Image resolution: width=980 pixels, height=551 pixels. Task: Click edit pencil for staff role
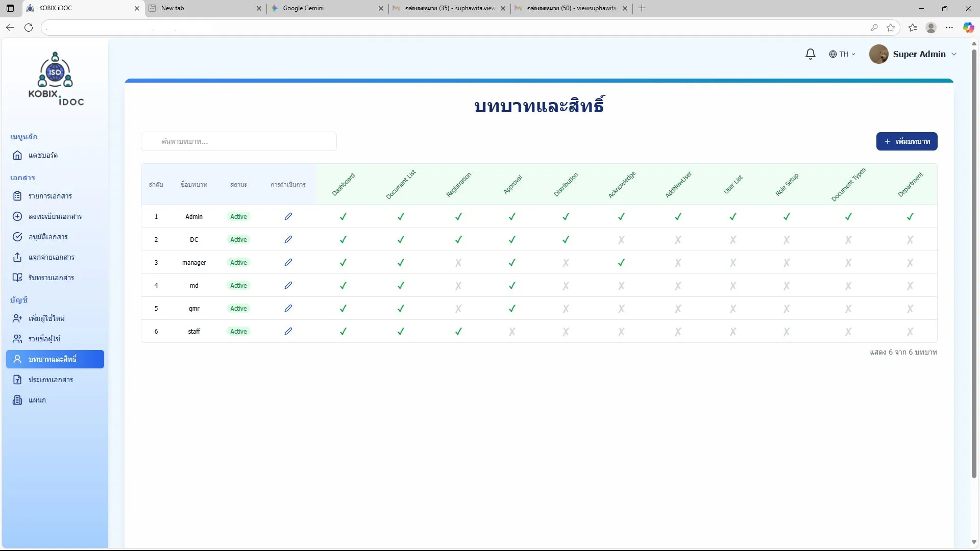[288, 331]
